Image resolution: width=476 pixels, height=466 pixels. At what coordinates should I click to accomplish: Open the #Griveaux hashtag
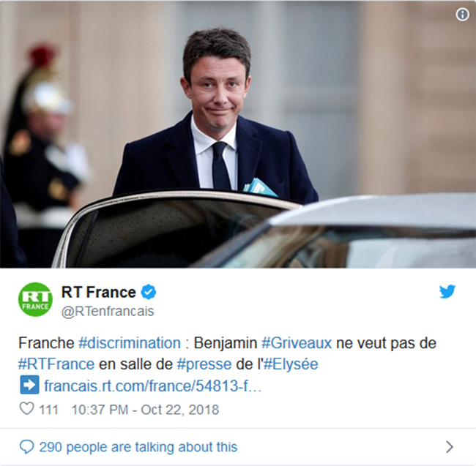pyautogui.click(x=297, y=343)
